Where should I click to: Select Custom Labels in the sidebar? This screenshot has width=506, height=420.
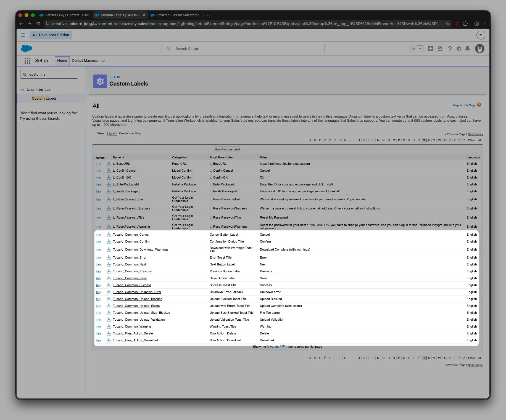point(44,99)
